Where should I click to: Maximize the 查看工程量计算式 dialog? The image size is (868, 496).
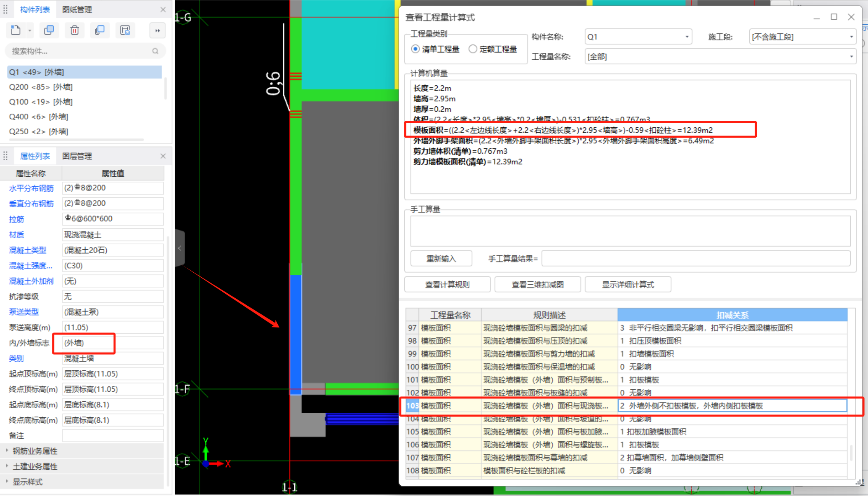834,17
